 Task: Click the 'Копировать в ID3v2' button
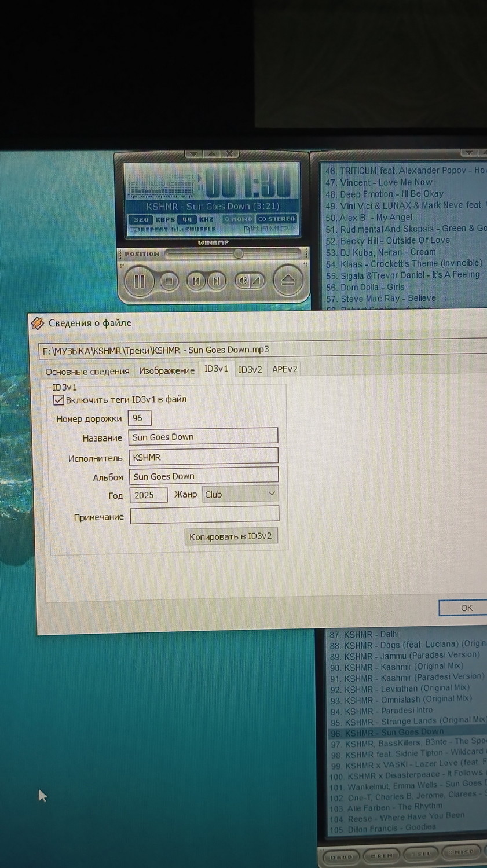point(230,536)
